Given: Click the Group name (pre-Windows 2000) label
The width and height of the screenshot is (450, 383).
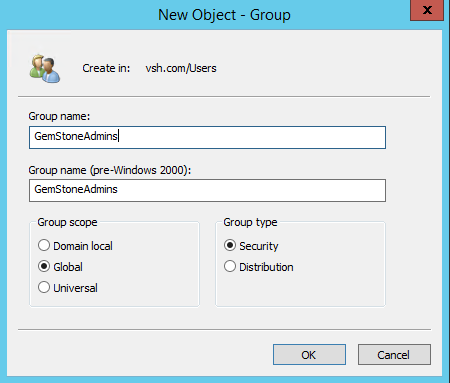Looking at the screenshot, I should point(110,170).
